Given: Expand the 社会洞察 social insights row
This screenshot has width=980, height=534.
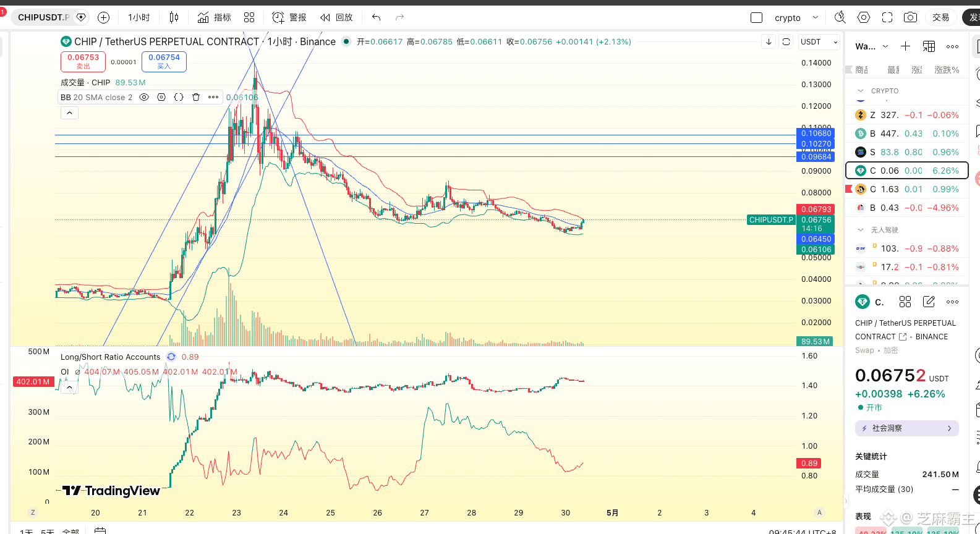Looking at the screenshot, I should click(907, 428).
